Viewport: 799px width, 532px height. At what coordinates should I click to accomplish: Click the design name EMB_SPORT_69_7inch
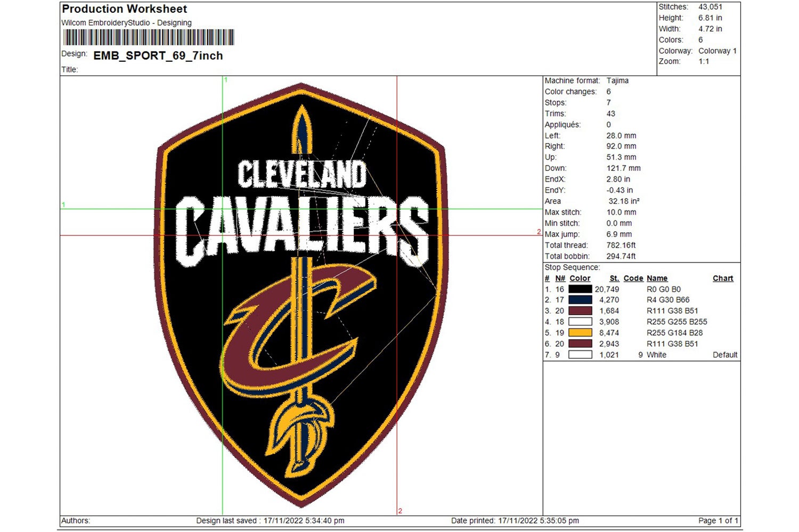157,55
